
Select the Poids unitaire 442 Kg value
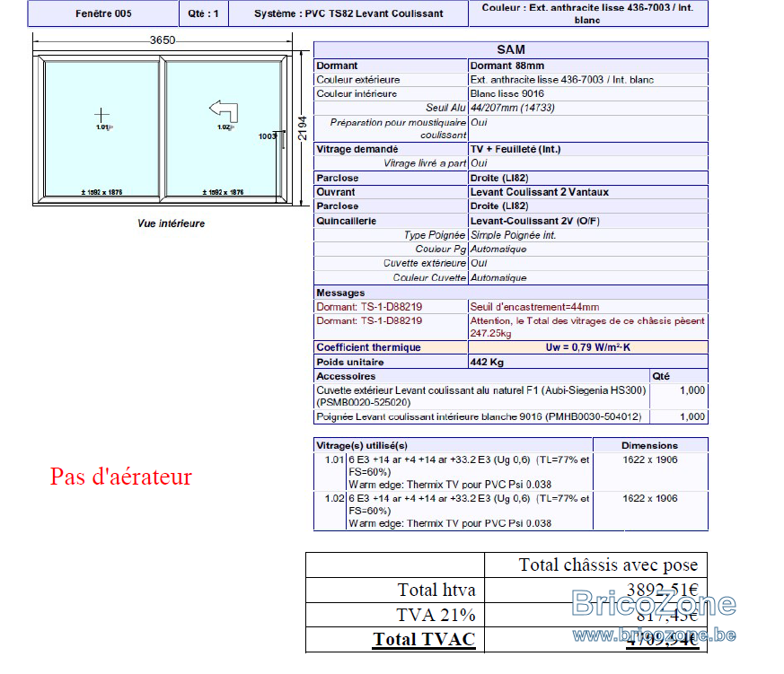coord(487,362)
